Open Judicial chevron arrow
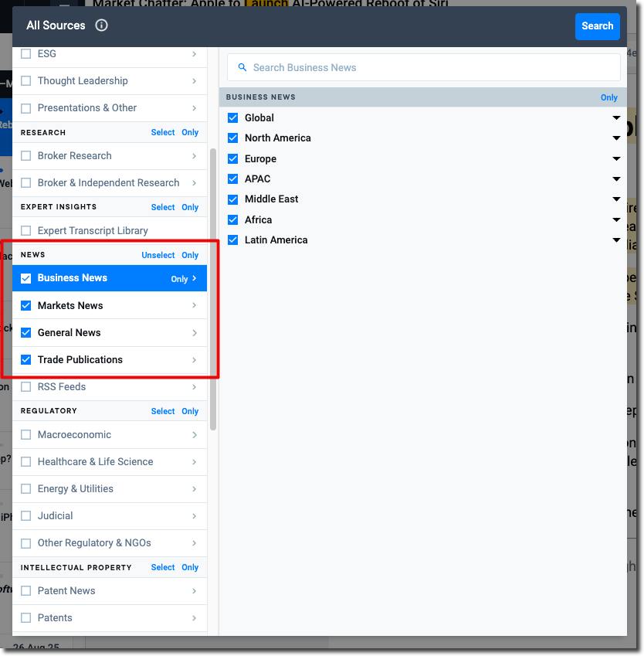This screenshot has height=656, width=644. click(x=194, y=516)
